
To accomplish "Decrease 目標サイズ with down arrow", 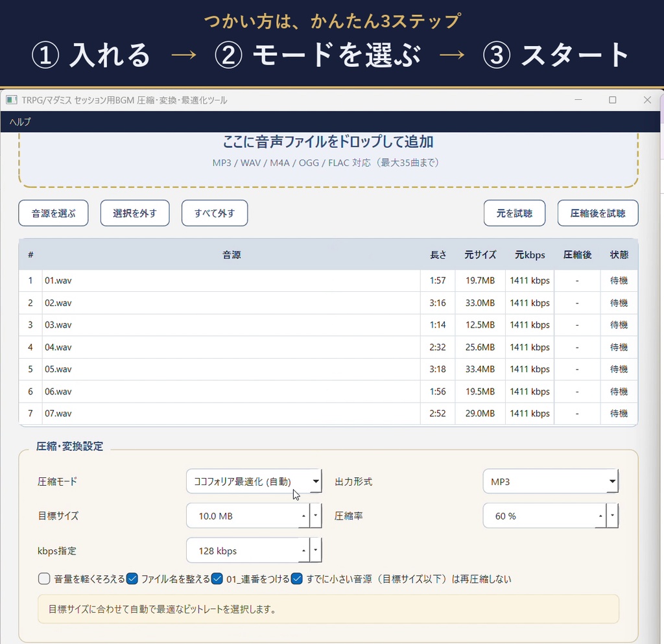I will pyautogui.click(x=316, y=516).
